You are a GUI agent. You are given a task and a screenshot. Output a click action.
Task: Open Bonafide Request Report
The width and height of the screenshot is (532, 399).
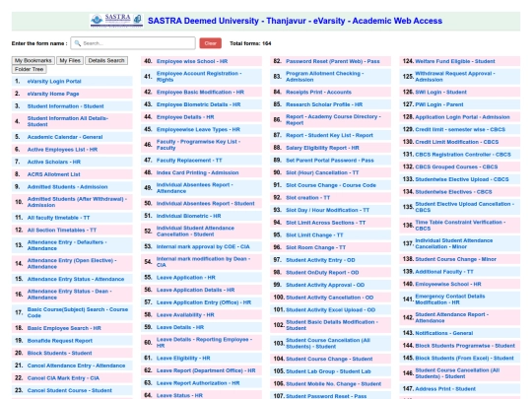click(x=60, y=341)
